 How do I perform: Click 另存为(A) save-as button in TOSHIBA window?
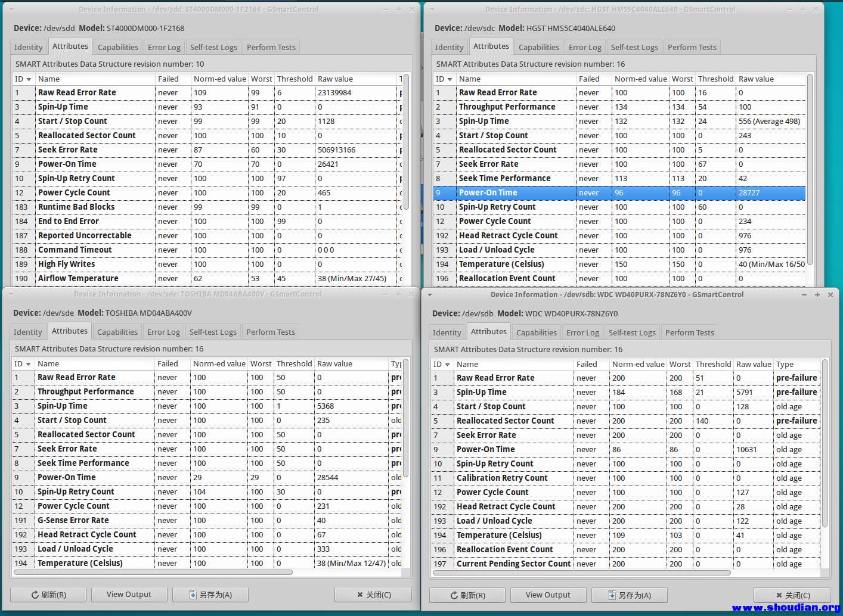[210, 595]
